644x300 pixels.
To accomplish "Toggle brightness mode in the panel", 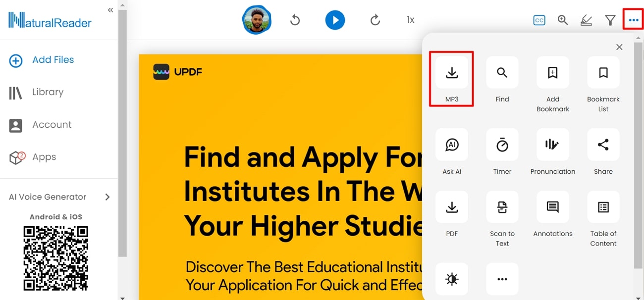I will tap(451, 279).
